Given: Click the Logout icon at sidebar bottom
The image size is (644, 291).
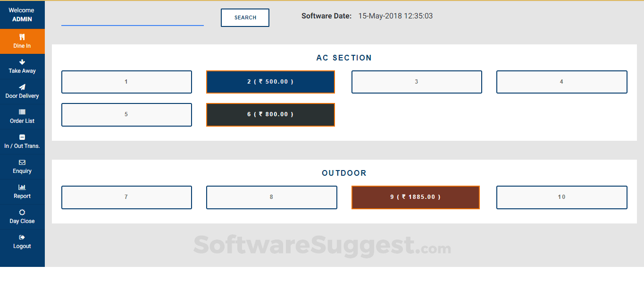Looking at the screenshot, I should [22, 238].
